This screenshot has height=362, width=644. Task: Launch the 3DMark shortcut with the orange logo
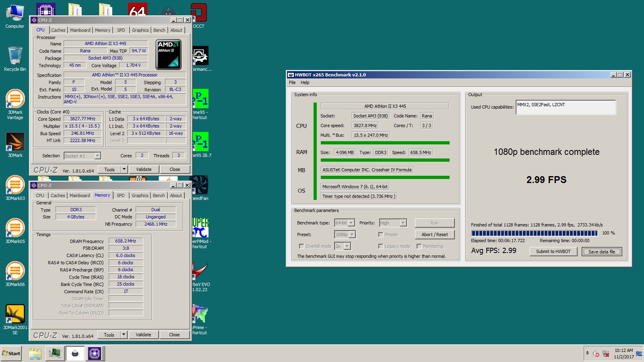click(15, 145)
